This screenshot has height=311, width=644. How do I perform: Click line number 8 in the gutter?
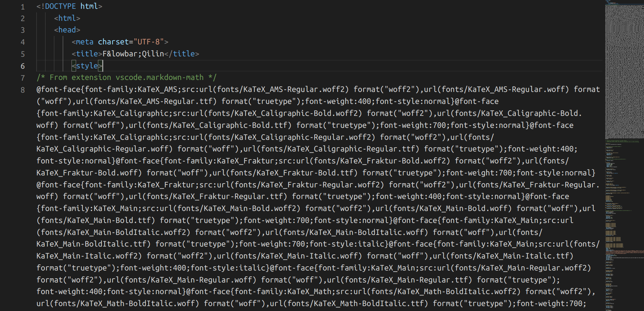(x=23, y=90)
